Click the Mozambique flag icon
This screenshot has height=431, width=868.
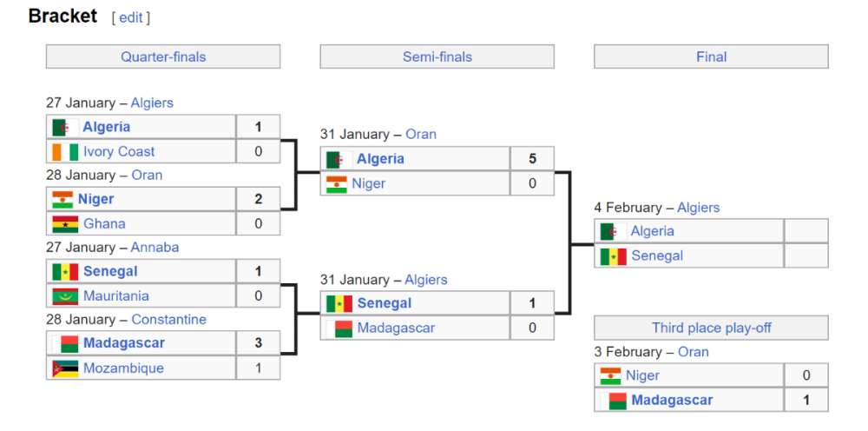click(x=65, y=368)
